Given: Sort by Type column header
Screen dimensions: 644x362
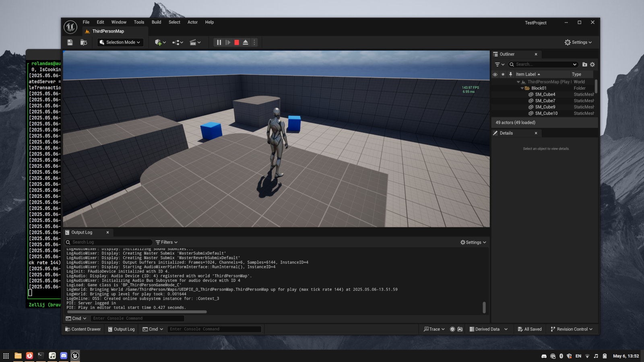Looking at the screenshot, I should pyautogui.click(x=582, y=74).
